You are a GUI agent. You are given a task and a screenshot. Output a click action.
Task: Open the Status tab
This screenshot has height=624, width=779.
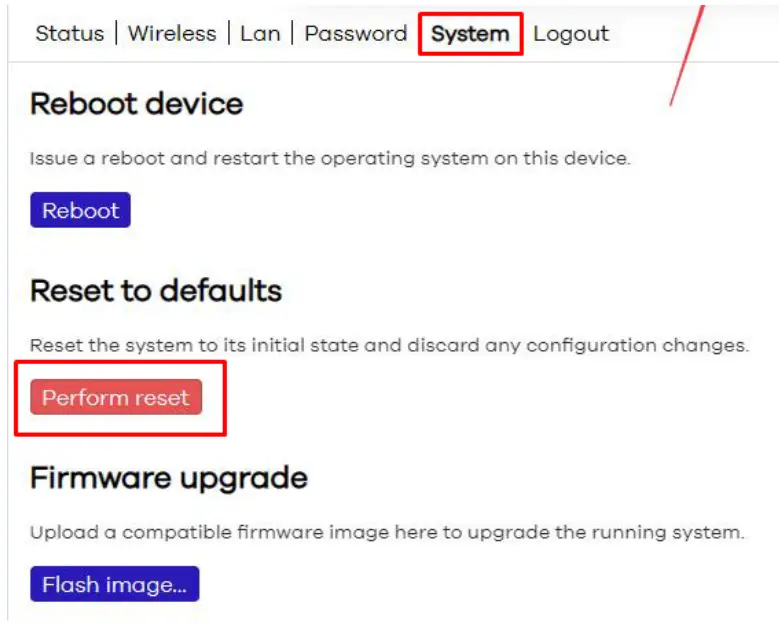[69, 34]
